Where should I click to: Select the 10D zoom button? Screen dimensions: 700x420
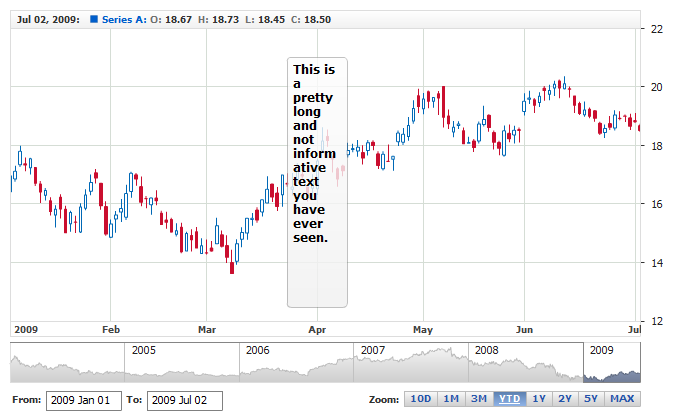pyautogui.click(x=421, y=399)
